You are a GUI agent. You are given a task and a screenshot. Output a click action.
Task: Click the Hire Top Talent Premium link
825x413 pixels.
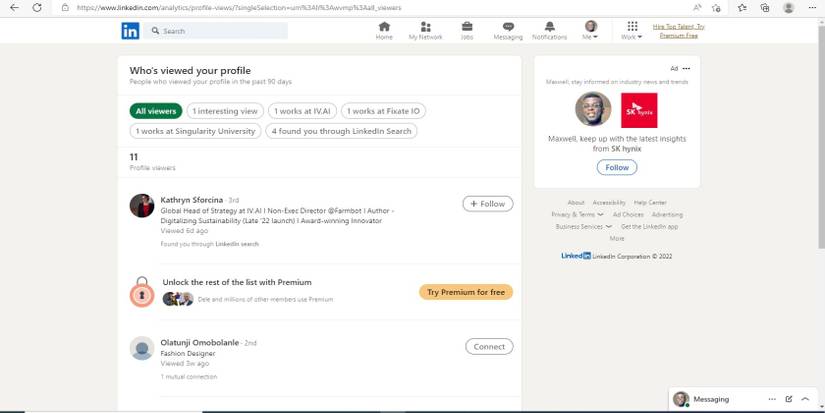pos(679,31)
